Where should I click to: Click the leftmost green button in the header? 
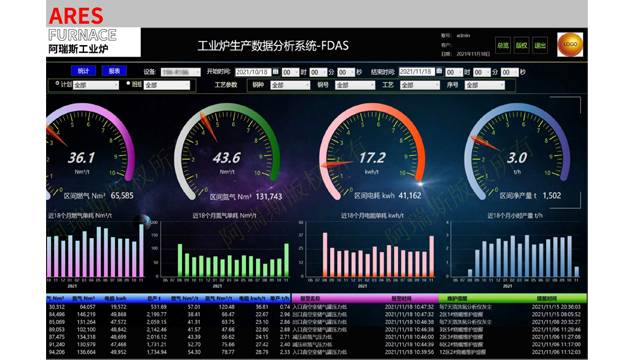click(503, 45)
